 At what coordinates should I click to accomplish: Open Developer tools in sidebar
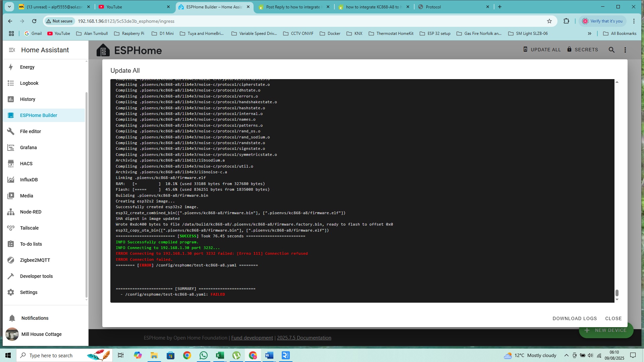[x=36, y=276]
